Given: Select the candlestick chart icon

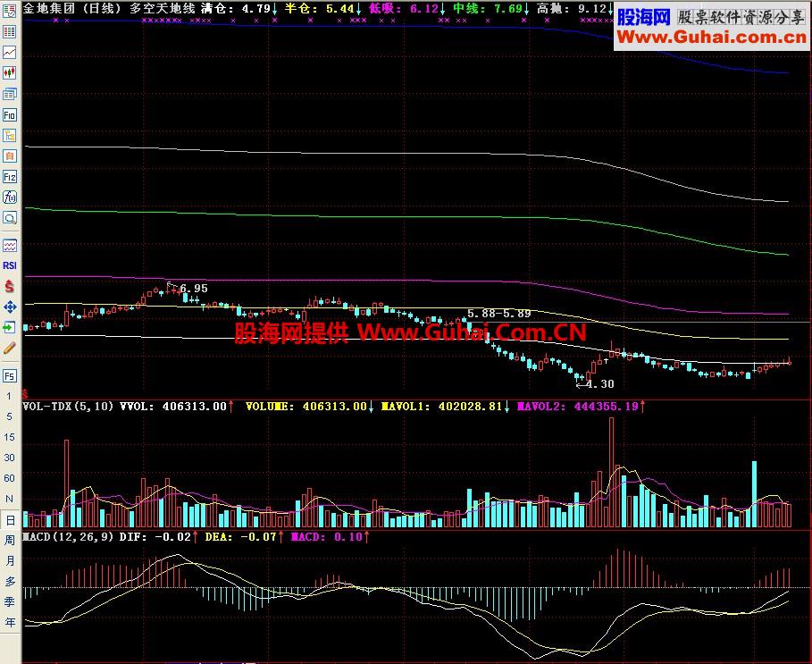Looking at the screenshot, I should [x=9, y=73].
